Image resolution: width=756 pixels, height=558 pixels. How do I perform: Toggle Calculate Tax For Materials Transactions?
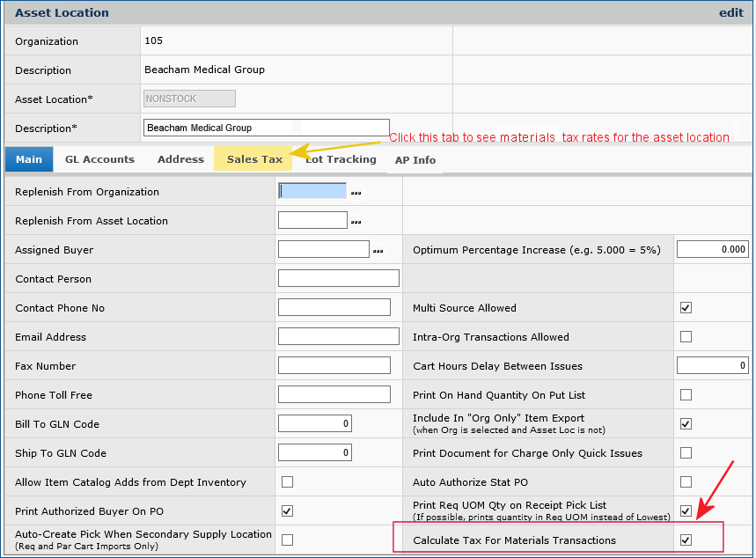(x=686, y=541)
